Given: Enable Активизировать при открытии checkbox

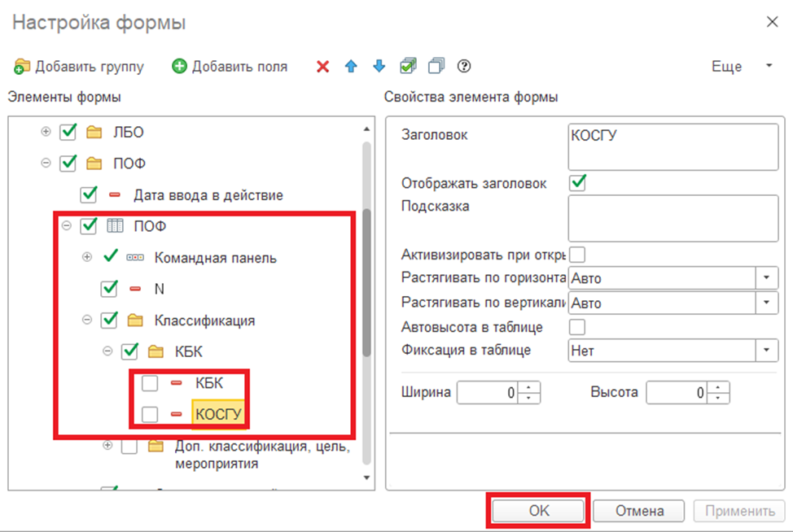Looking at the screenshot, I should pyautogui.click(x=577, y=255).
